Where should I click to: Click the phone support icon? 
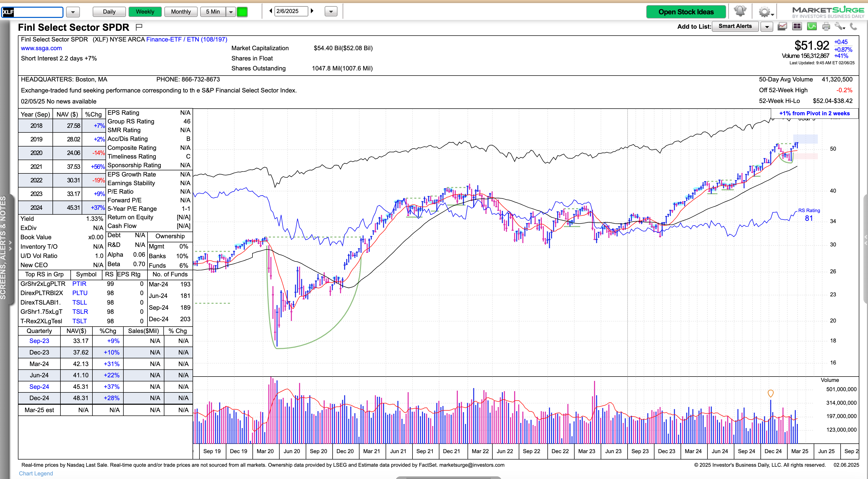853,26
